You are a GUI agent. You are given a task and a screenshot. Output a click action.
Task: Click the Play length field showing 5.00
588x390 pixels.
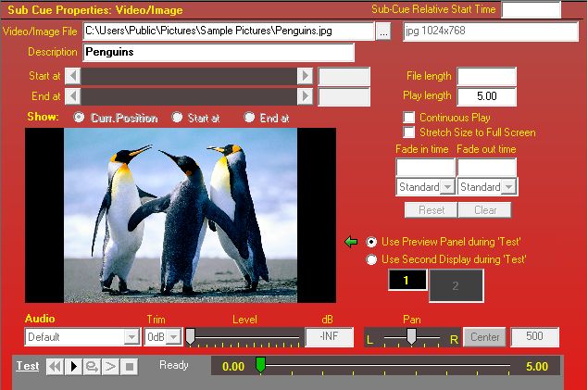[x=486, y=96]
